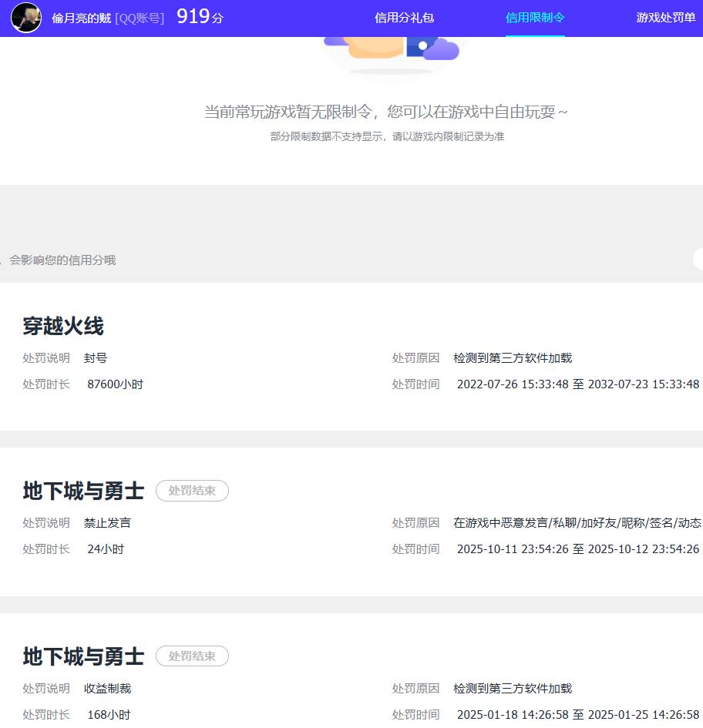This screenshot has width=703, height=728.
Task: Click 处罚结束 badge on first 地下城与勇士 card
Action: 192,491
